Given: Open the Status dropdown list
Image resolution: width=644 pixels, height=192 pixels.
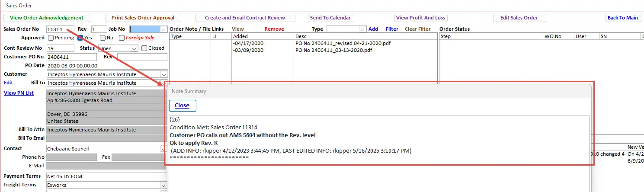Looking at the screenshot, I should tap(135, 48).
